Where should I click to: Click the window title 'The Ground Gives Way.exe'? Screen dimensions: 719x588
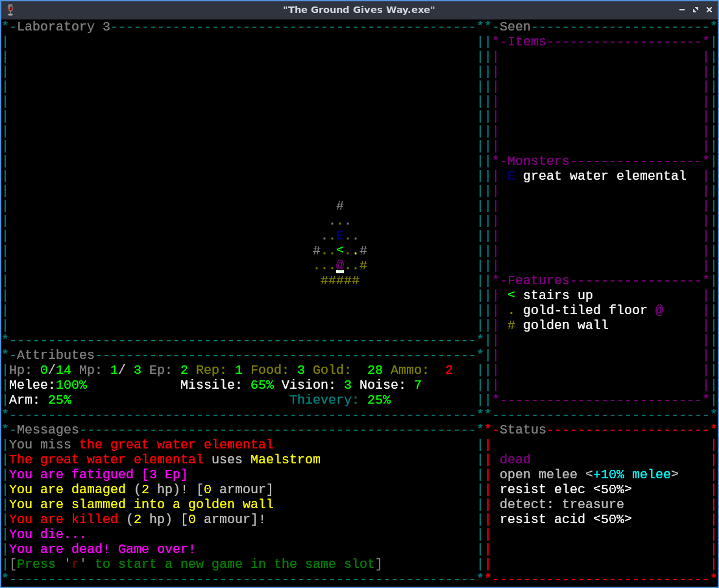(359, 10)
